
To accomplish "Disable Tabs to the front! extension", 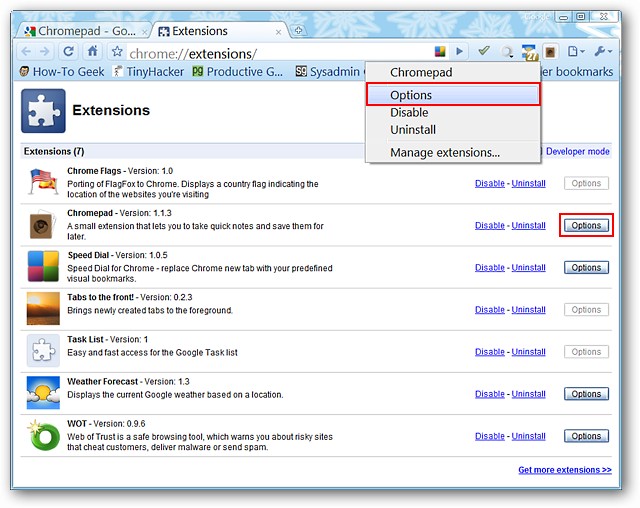I will pyautogui.click(x=490, y=310).
